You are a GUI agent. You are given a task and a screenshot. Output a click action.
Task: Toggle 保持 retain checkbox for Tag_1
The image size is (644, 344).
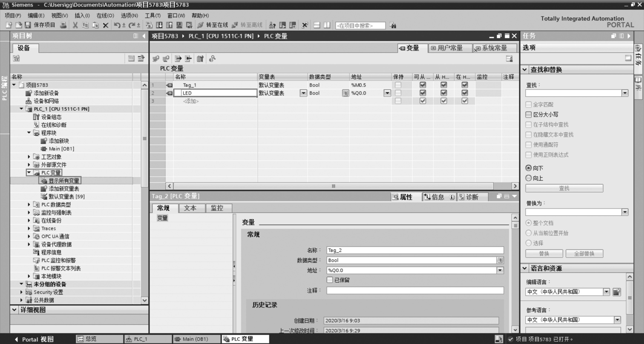tap(398, 85)
